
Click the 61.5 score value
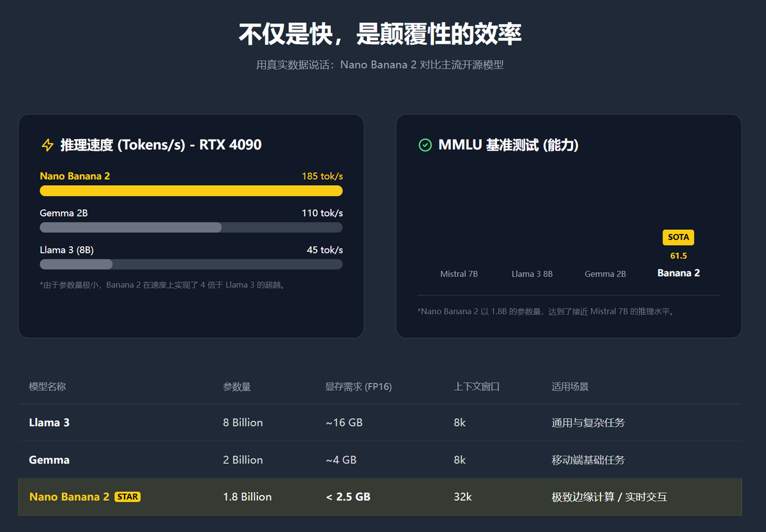click(678, 256)
